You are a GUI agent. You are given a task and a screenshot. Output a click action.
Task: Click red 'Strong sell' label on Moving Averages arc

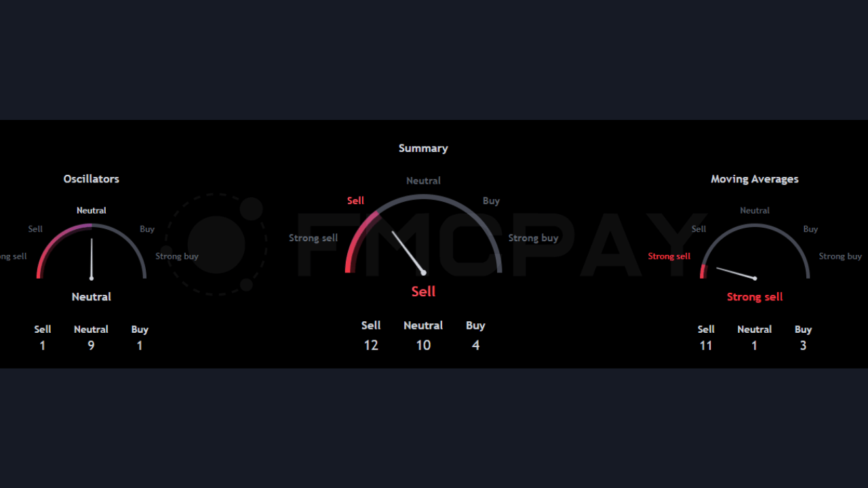[x=669, y=256]
